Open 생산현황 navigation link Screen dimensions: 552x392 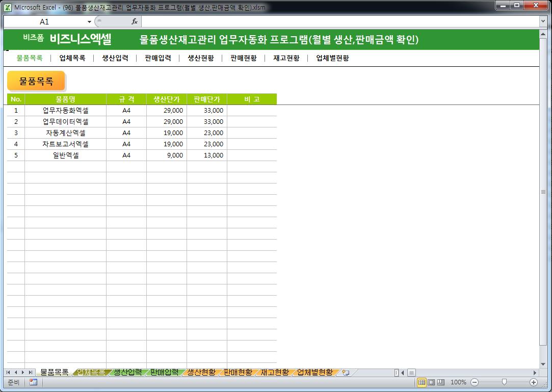point(201,58)
